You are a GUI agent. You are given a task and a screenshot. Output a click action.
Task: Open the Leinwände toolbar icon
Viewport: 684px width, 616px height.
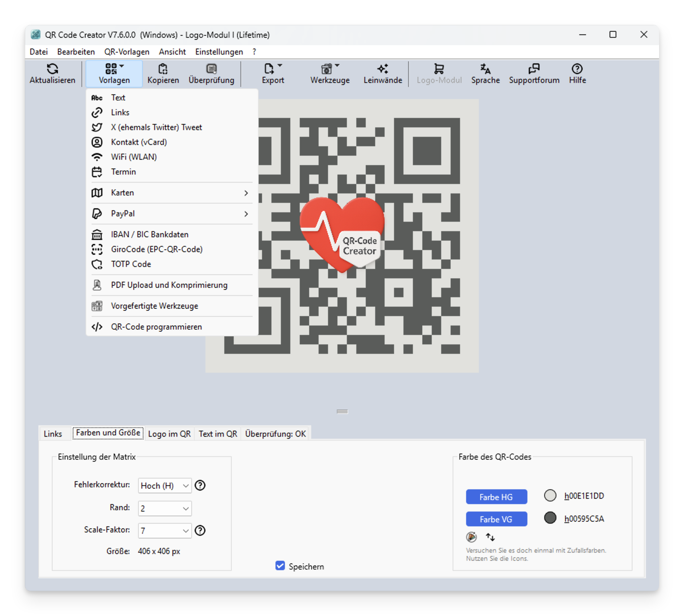pyautogui.click(x=383, y=69)
